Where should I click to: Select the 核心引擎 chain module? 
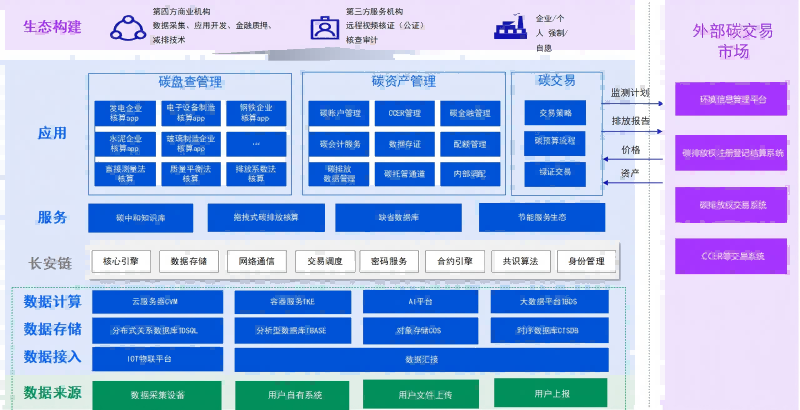(x=120, y=261)
